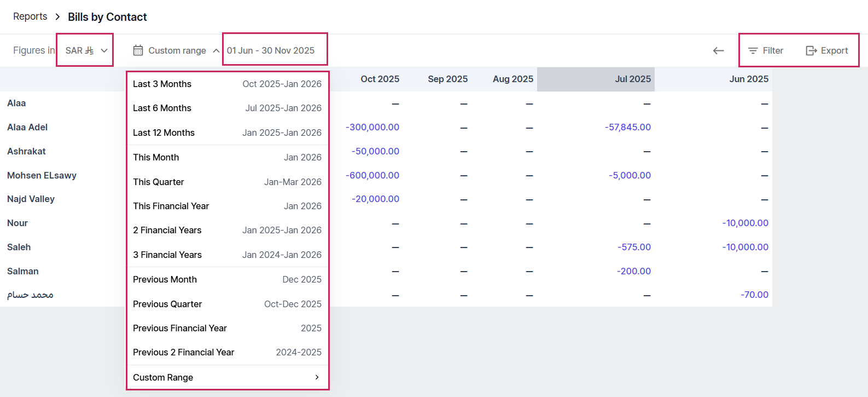Click the calendar icon beside Custom range
Image resolution: width=868 pixels, height=397 pixels.
point(138,50)
